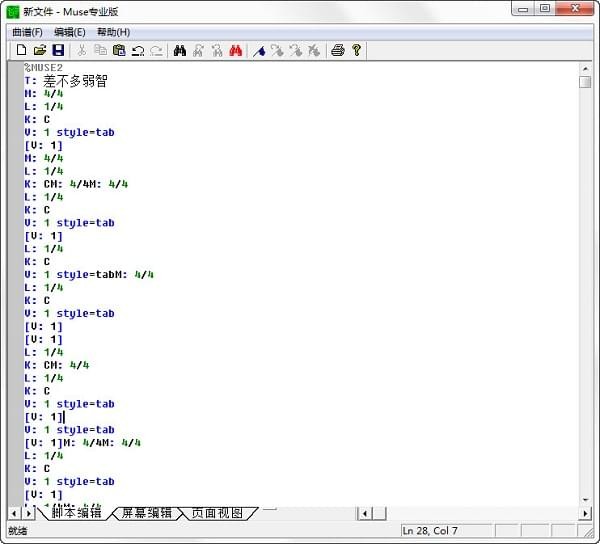The height and width of the screenshot is (544, 600).
Task: Open the 帮助(H) menu
Action: coord(113,32)
